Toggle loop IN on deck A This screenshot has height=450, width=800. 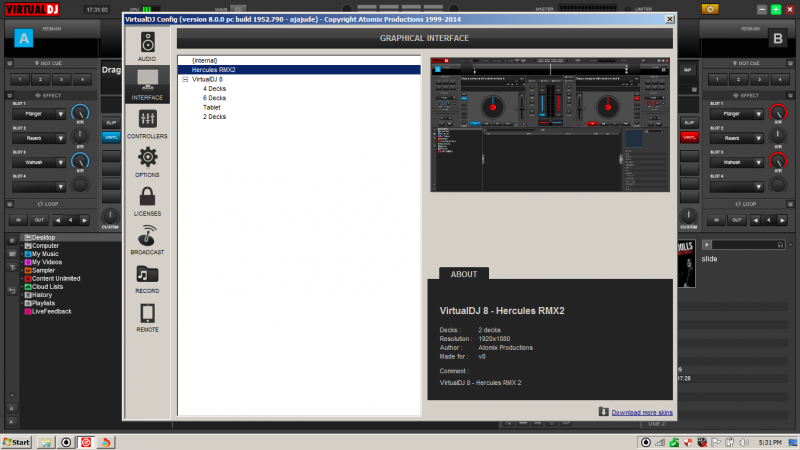click(18, 220)
